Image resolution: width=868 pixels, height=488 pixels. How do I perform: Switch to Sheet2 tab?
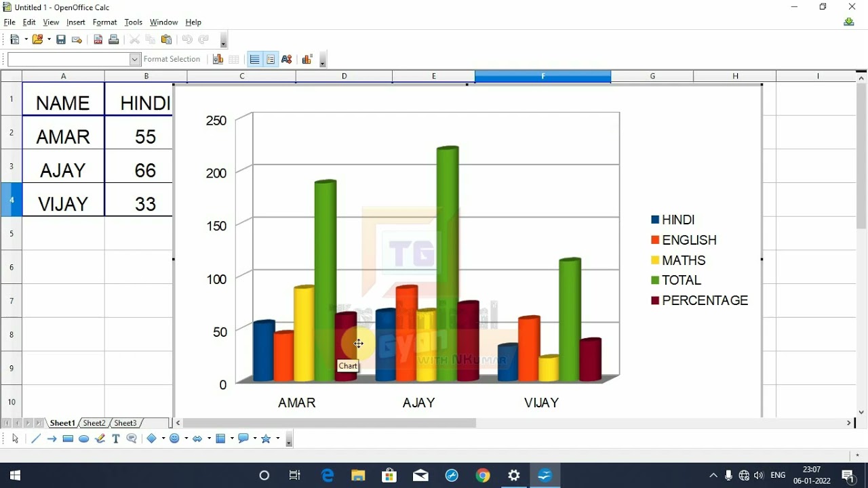pyautogui.click(x=94, y=423)
